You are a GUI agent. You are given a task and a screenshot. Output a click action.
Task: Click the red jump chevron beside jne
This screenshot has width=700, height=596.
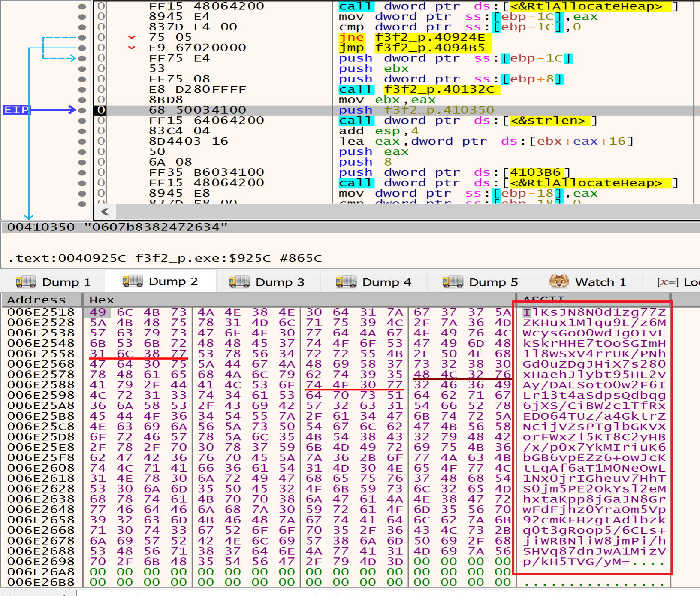coord(132,37)
